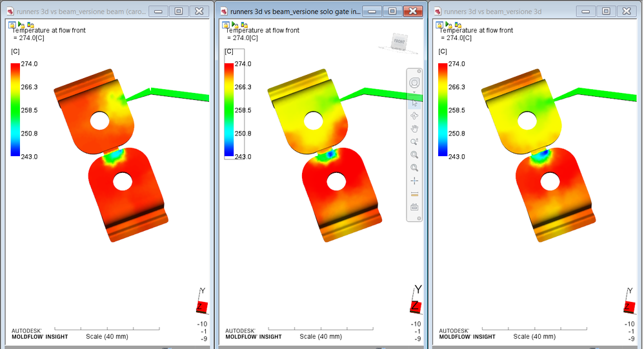Click the 'Scale (40 mm)' label in middle window

(x=320, y=336)
